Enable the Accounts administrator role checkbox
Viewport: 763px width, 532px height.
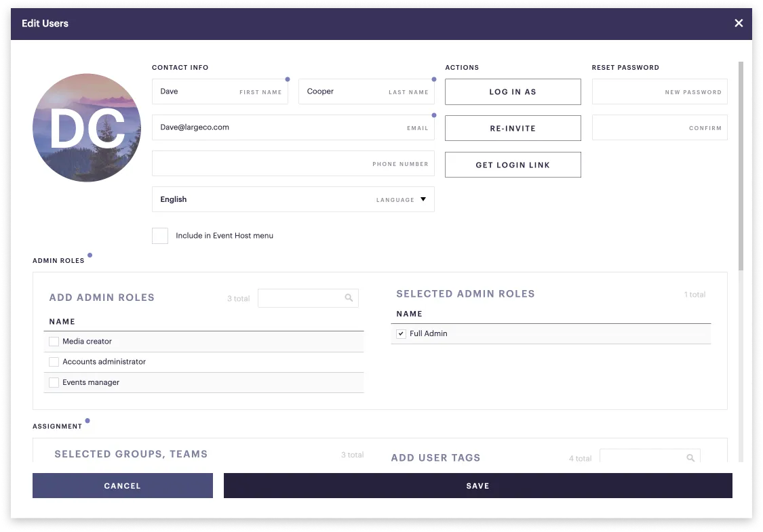tap(54, 362)
